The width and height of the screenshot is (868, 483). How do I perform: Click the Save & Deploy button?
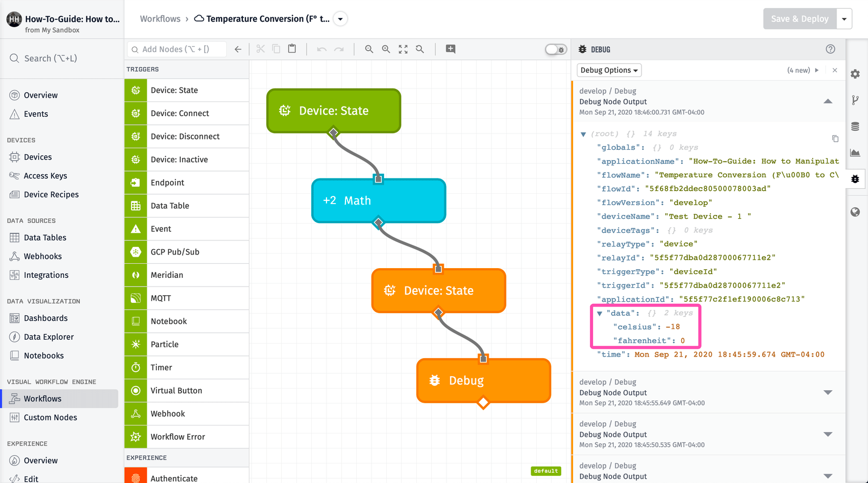point(800,19)
